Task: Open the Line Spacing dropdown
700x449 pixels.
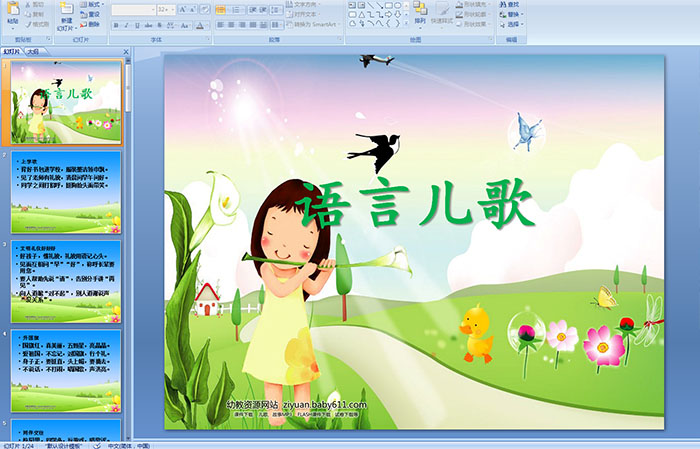Action: coord(276,10)
